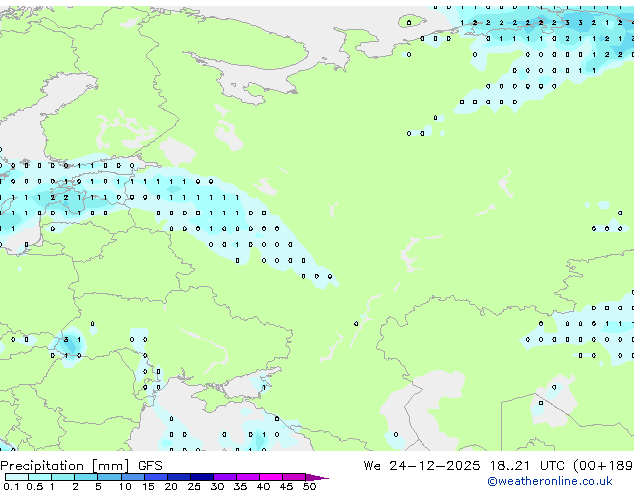634x490 pixels.
Task: Click the 'GFS' model label
Action: click(x=150, y=466)
